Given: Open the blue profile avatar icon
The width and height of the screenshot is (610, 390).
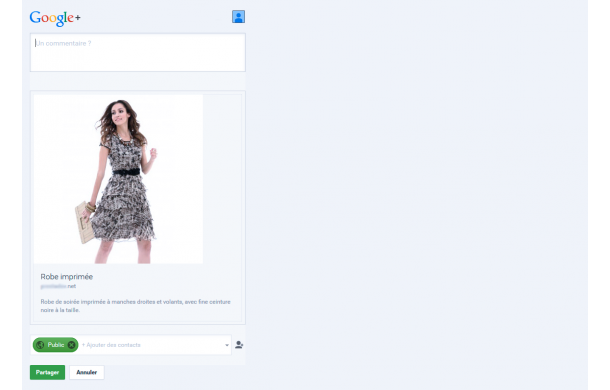Looking at the screenshot, I should (238, 17).
